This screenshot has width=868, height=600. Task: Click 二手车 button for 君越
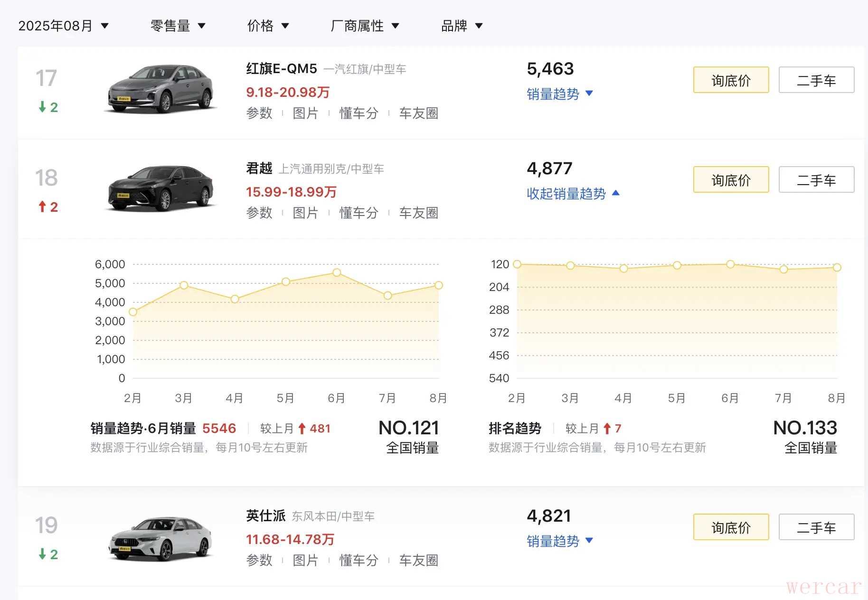pyautogui.click(x=816, y=180)
